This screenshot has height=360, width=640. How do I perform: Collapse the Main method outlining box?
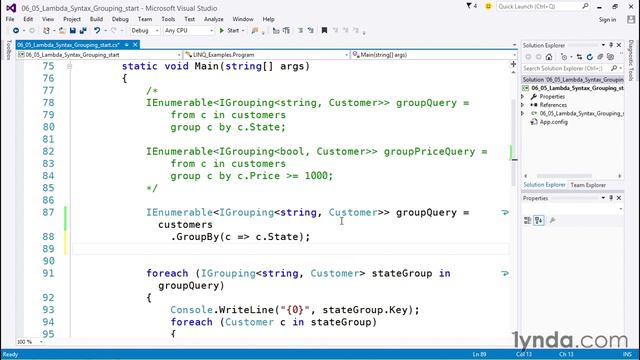[x=69, y=66]
